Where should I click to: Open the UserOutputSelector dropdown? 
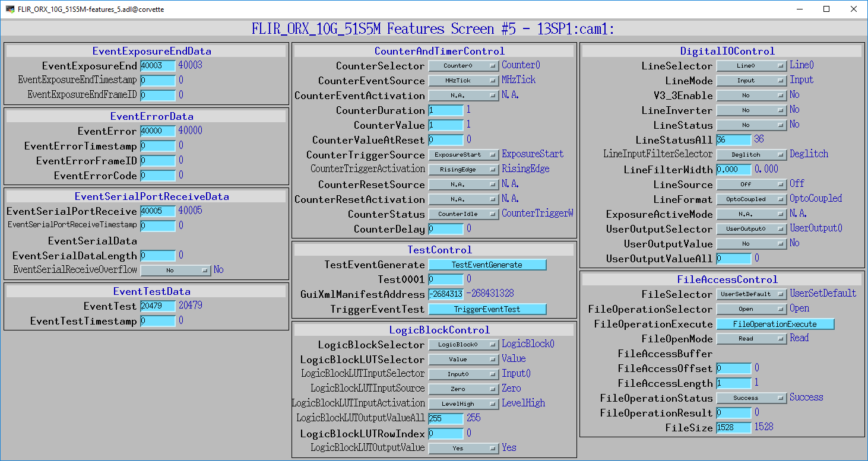tap(752, 229)
